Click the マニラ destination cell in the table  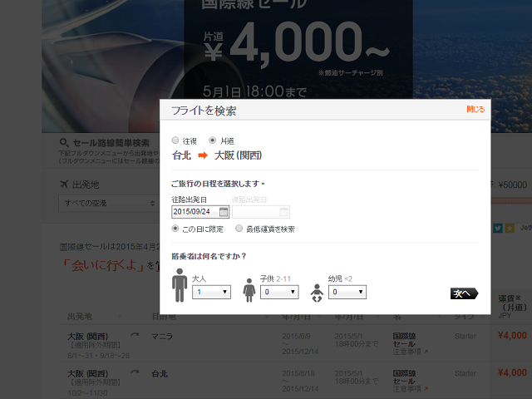tap(162, 337)
